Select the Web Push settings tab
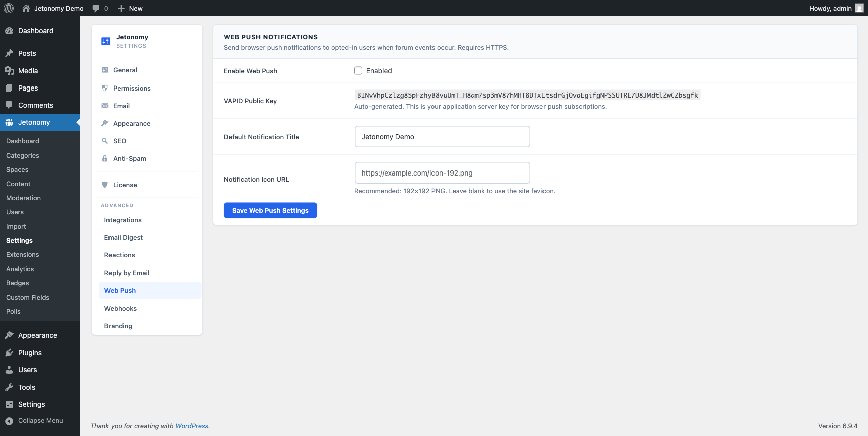The image size is (868, 436). pos(150,291)
